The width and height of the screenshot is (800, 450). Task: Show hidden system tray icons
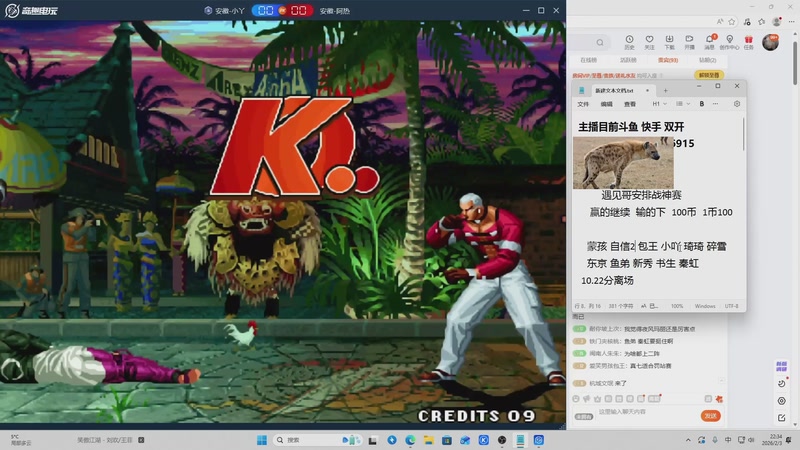tap(688, 440)
